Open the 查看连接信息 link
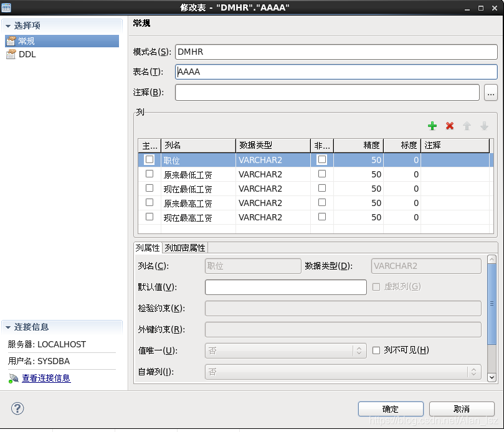Screen dimensions: 504x432 point(46,378)
